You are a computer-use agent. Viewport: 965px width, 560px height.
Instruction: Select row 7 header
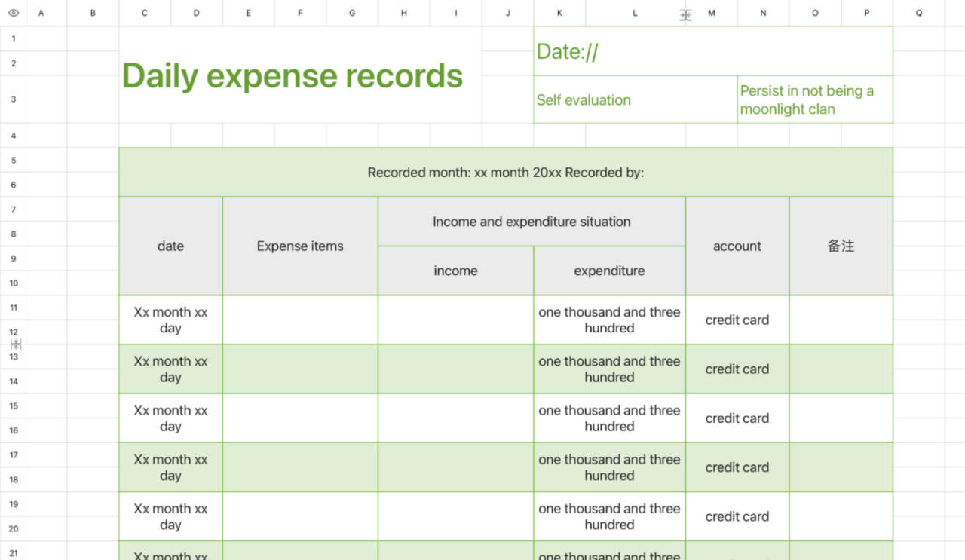pyautogui.click(x=14, y=210)
